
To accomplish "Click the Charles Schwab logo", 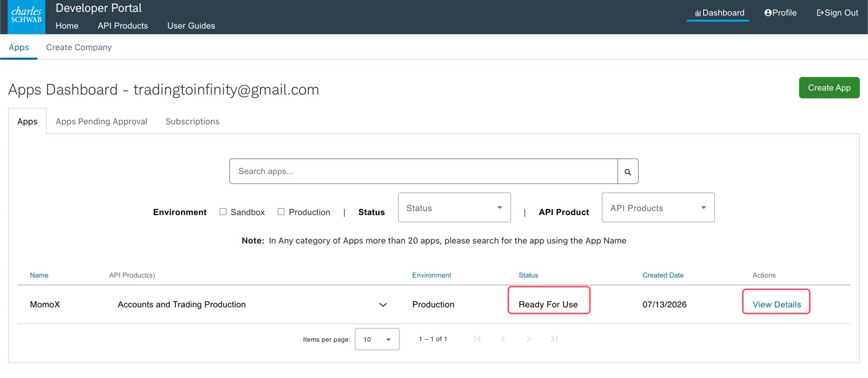I will click(x=27, y=17).
